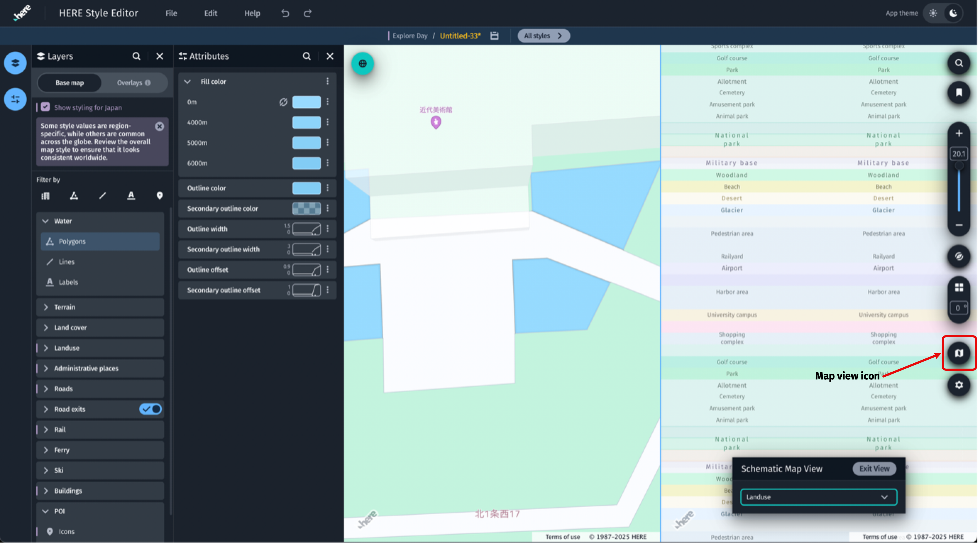Select the Polygons filter icon under Filter by
This screenshot has width=980, height=544.
click(x=74, y=196)
